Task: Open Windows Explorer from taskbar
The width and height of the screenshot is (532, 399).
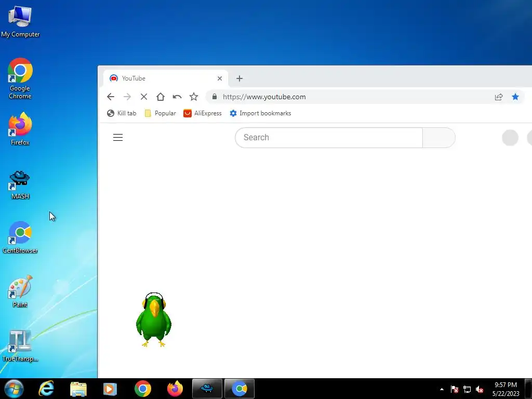Action: (x=78, y=389)
